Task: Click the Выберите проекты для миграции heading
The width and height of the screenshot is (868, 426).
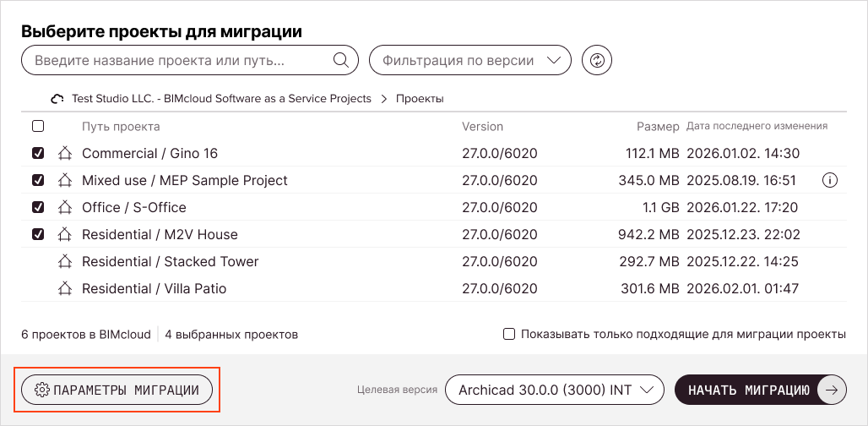Action: (161, 31)
